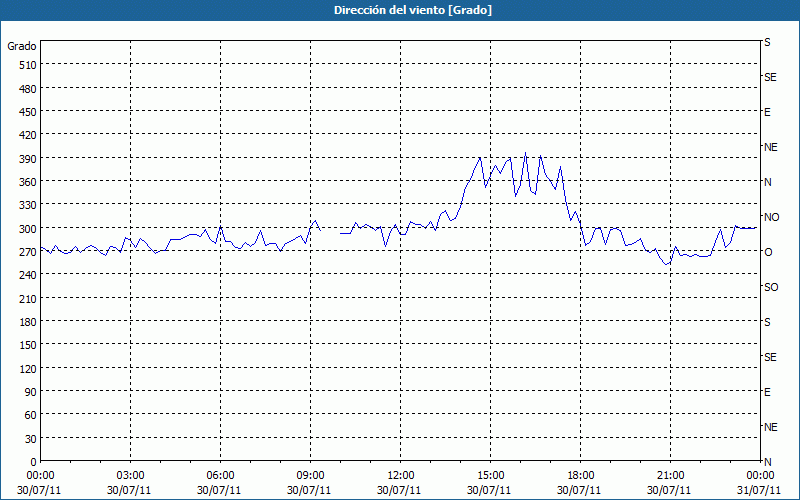This screenshot has height=500, width=800.
Task: Select the 420 degree axis label
Action: pos(28,135)
